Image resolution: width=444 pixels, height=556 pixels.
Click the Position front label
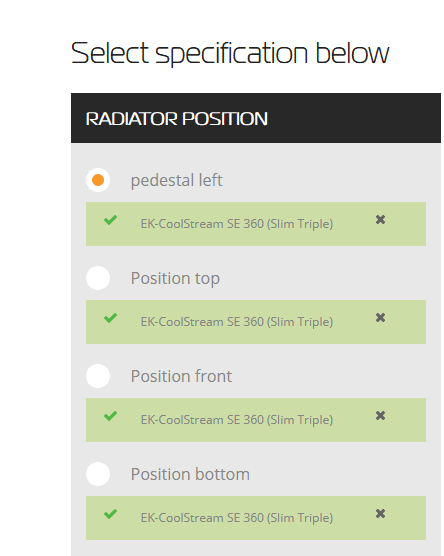tap(181, 376)
